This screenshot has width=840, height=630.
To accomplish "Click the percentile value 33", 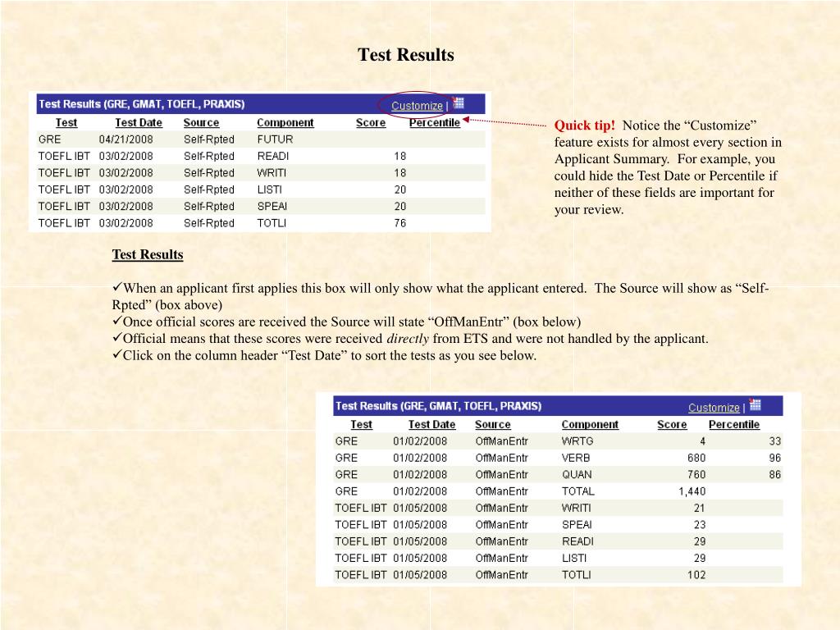I will (x=775, y=441).
